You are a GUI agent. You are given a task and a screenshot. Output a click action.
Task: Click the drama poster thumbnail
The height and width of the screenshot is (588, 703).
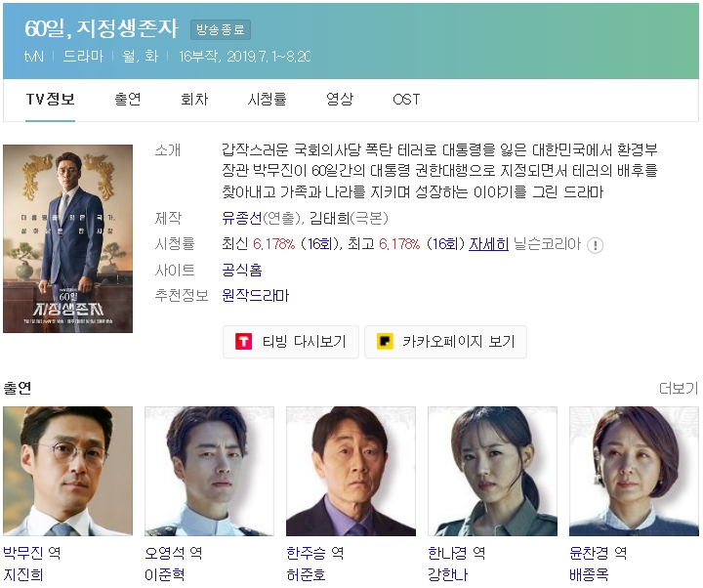point(67,238)
